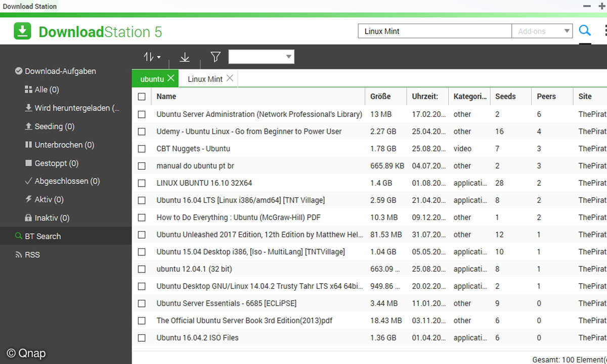Click Ubuntu 15.04 Desktop i386 title

250,252
